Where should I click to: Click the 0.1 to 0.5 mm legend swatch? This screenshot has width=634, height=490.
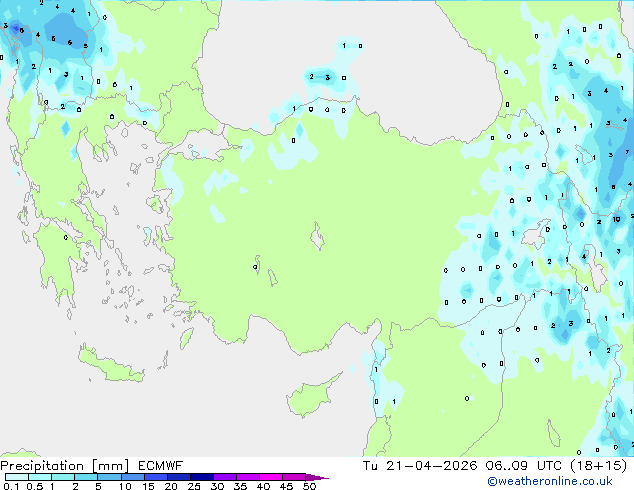point(17,477)
